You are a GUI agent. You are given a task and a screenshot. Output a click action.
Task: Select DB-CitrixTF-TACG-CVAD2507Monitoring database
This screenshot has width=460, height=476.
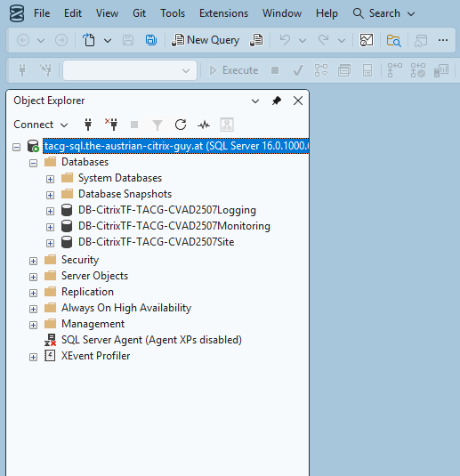(174, 226)
